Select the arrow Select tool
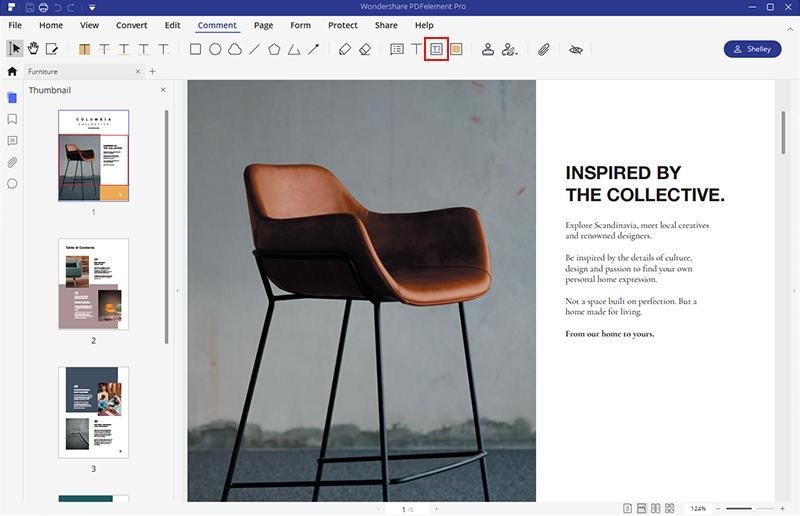Viewport: 800px width, 516px height. (15, 49)
